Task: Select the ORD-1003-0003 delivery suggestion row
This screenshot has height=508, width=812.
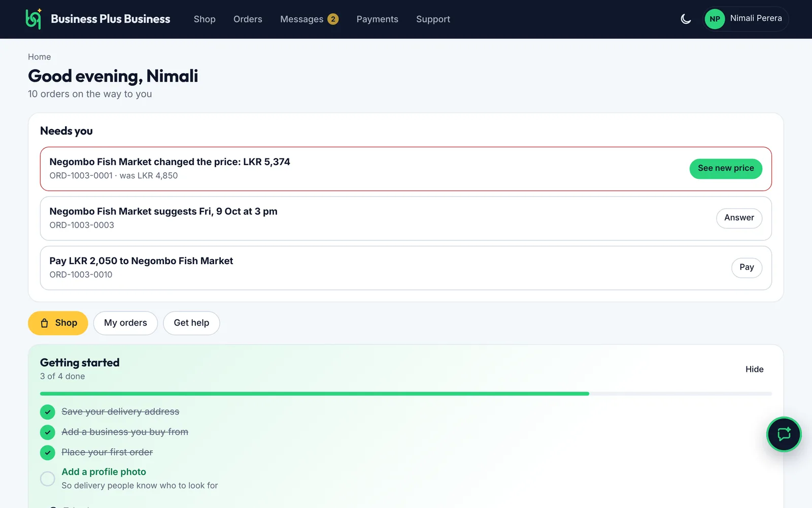Action: pos(406,218)
